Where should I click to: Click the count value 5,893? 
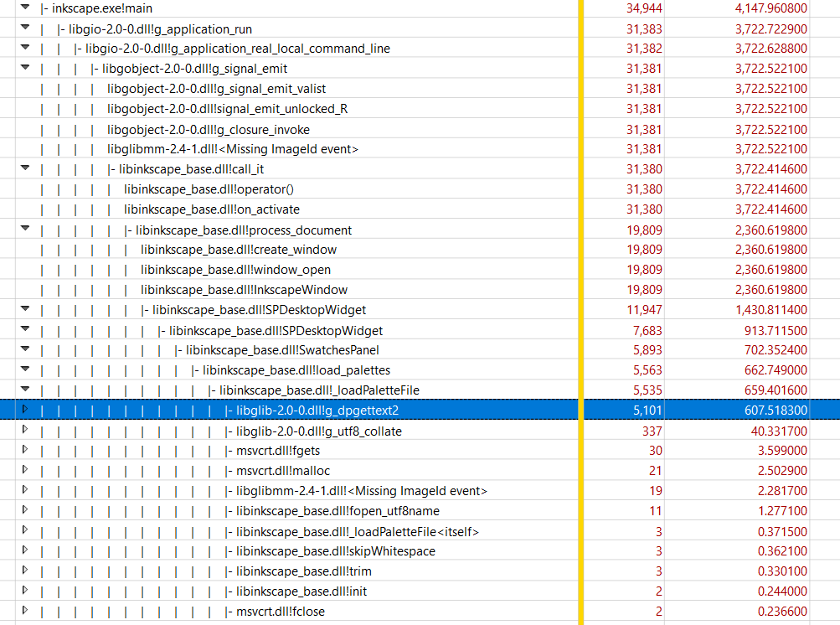click(647, 350)
